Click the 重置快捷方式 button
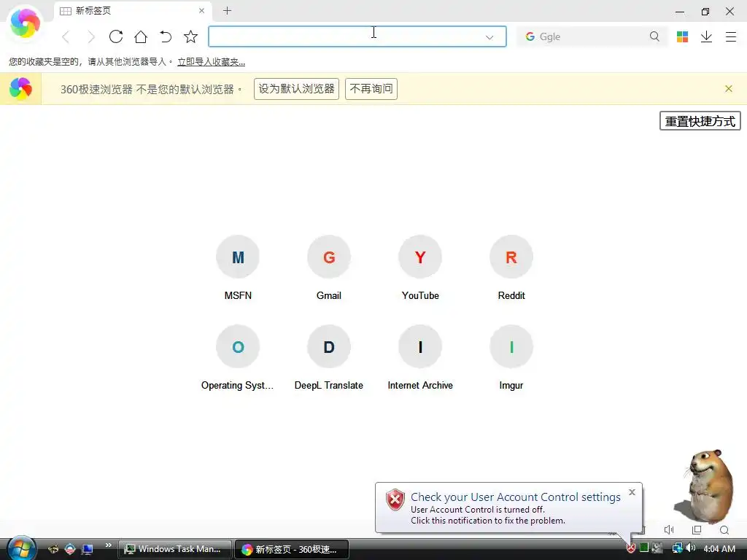Viewport: 747px width, 560px height. point(700,121)
